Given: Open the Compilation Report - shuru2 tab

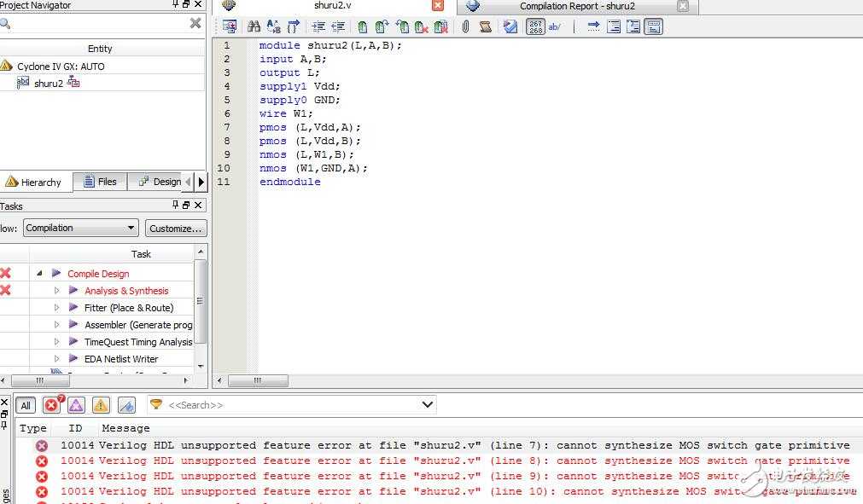Looking at the screenshot, I should click(577, 6).
